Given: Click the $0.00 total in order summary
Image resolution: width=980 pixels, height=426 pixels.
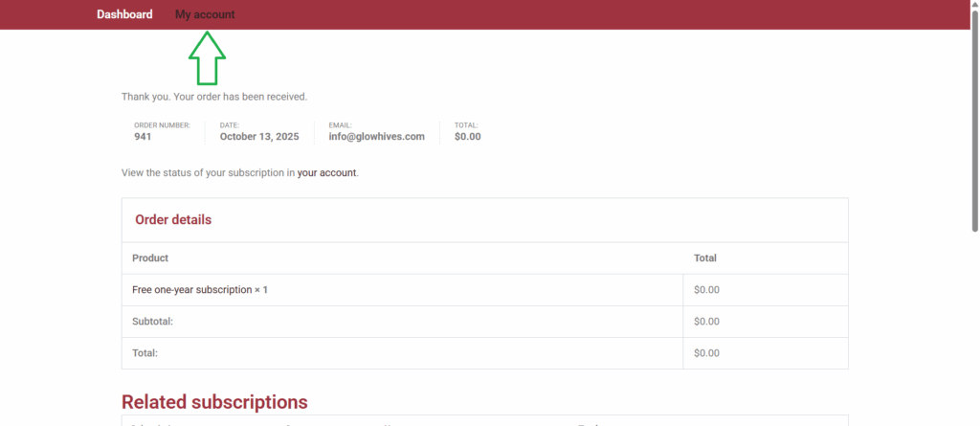Looking at the screenshot, I should 467,137.
